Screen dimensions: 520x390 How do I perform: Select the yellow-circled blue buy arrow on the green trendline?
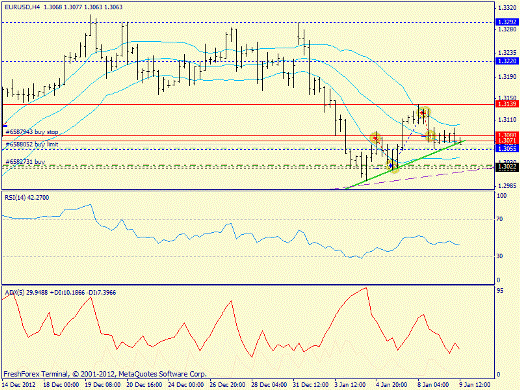(x=392, y=165)
